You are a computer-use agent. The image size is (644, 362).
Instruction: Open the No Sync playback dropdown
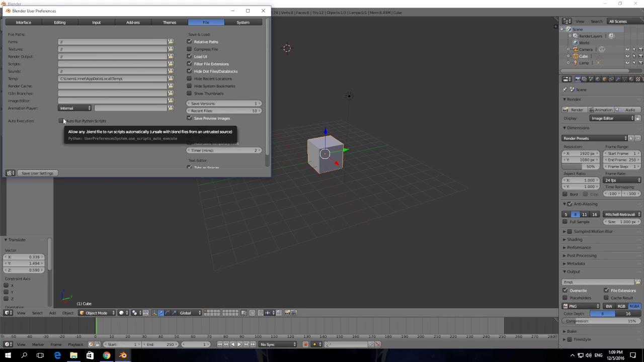[278, 344]
